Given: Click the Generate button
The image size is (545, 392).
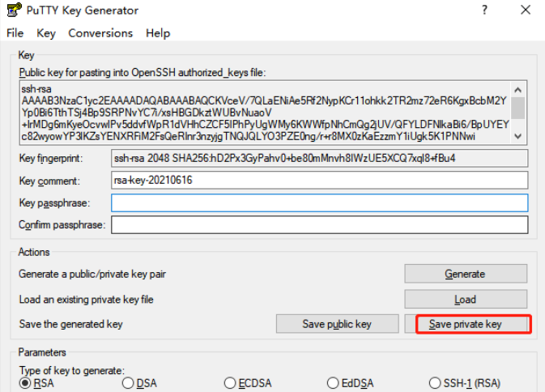Looking at the screenshot, I should tap(466, 274).
